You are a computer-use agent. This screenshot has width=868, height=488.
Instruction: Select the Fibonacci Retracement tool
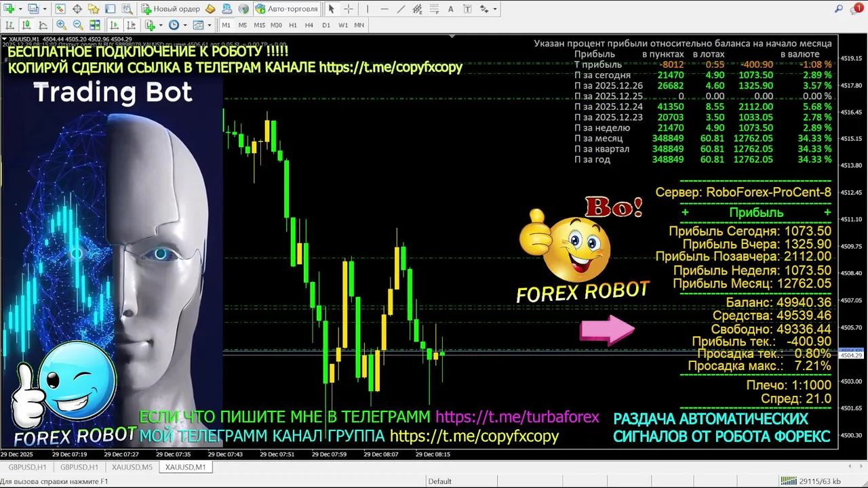tap(434, 9)
